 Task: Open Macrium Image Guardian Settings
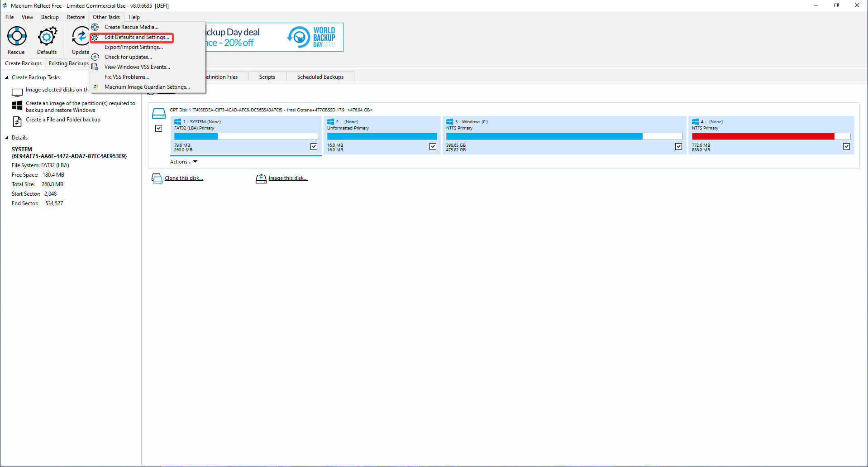147,87
